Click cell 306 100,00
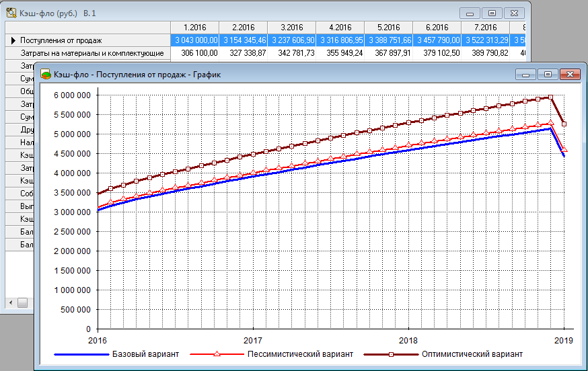 tap(194, 53)
